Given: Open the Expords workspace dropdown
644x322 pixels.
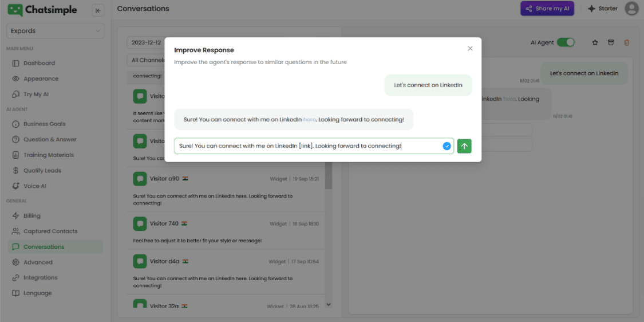Looking at the screenshot, I should point(56,31).
